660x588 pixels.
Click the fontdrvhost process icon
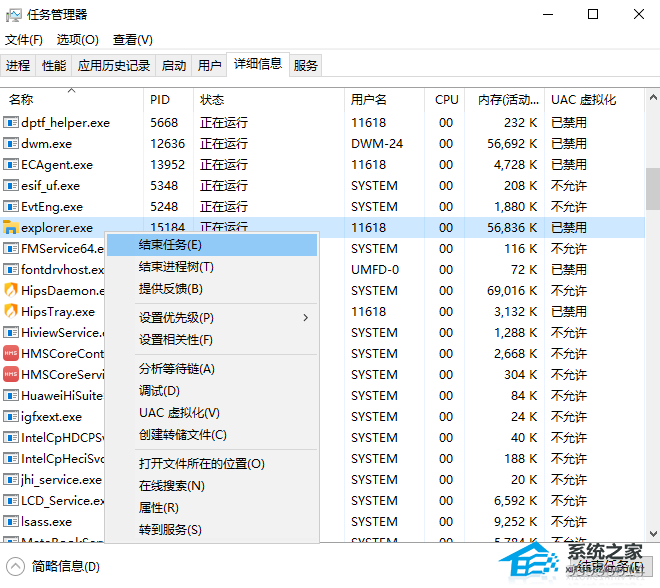(11, 269)
